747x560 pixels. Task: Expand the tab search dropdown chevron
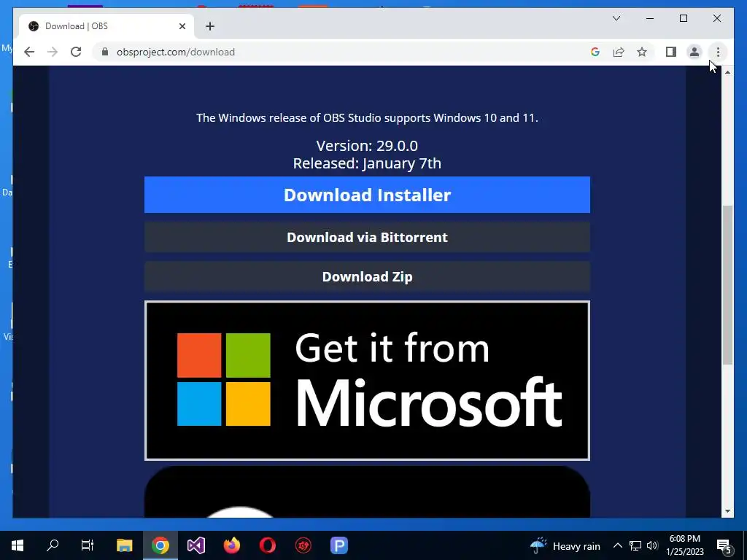tap(616, 18)
